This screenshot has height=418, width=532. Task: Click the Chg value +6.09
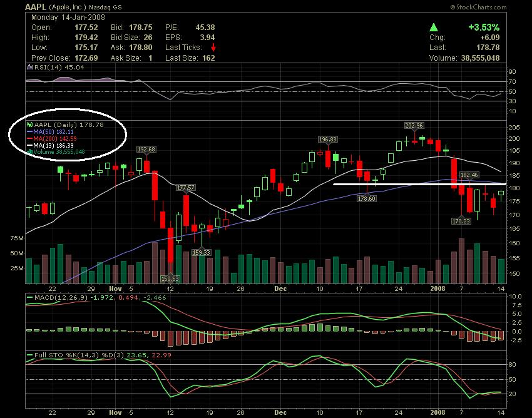pos(489,38)
